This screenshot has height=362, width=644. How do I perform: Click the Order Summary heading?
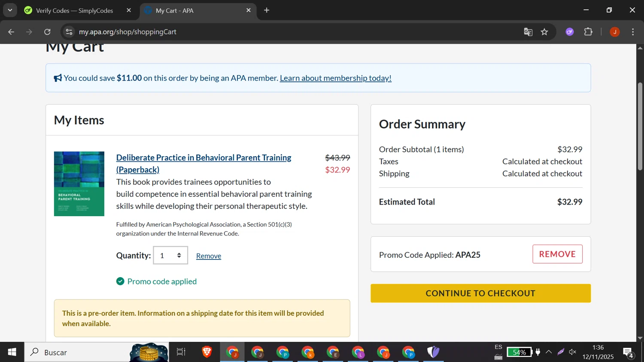(x=422, y=124)
